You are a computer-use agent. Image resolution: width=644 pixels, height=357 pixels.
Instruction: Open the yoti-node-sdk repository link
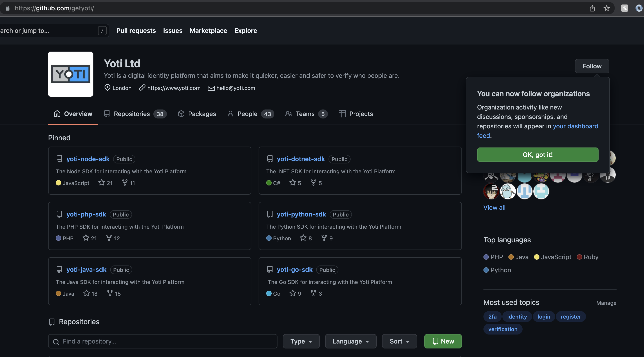(x=88, y=159)
